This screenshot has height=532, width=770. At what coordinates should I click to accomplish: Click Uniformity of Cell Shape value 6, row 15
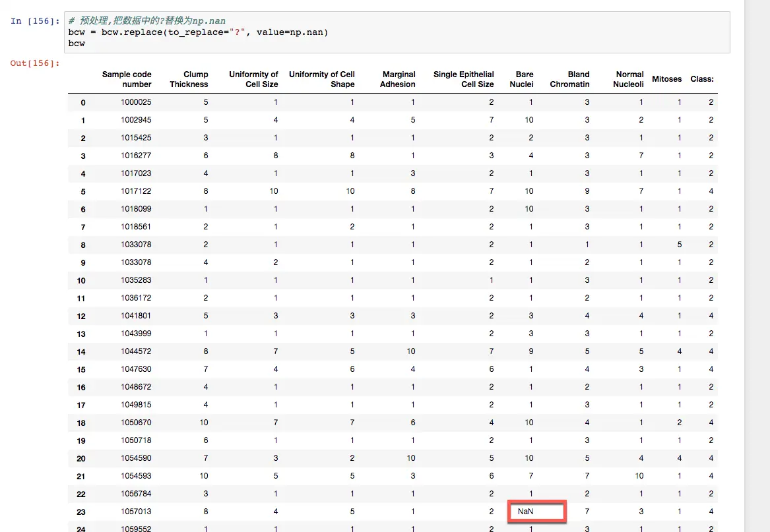(352, 369)
